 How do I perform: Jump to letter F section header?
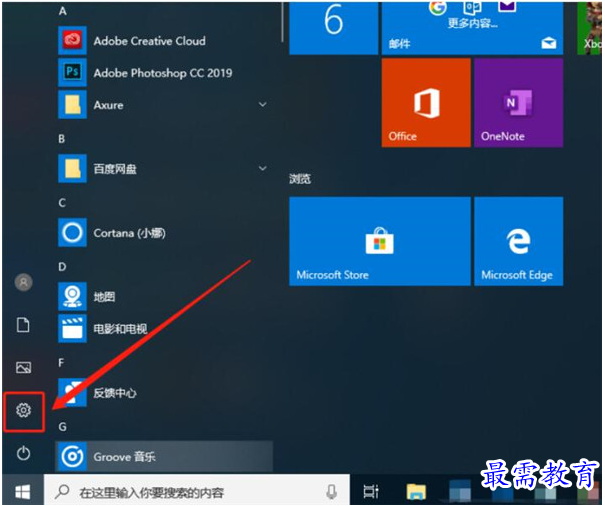coord(61,362)
